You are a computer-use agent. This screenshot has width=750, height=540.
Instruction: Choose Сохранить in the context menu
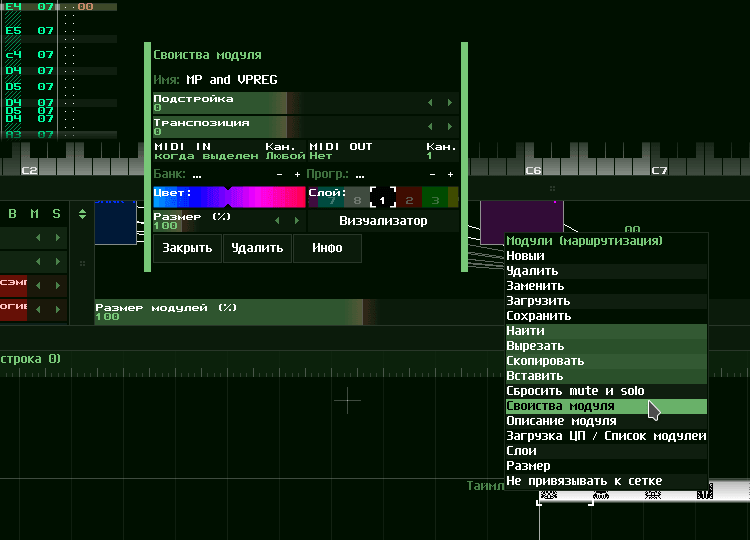[x=607, y=316]
